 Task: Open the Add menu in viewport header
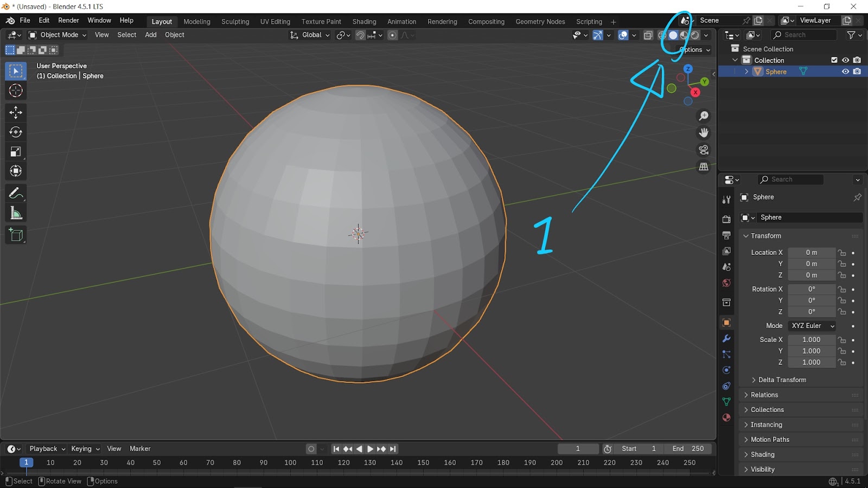151,35
